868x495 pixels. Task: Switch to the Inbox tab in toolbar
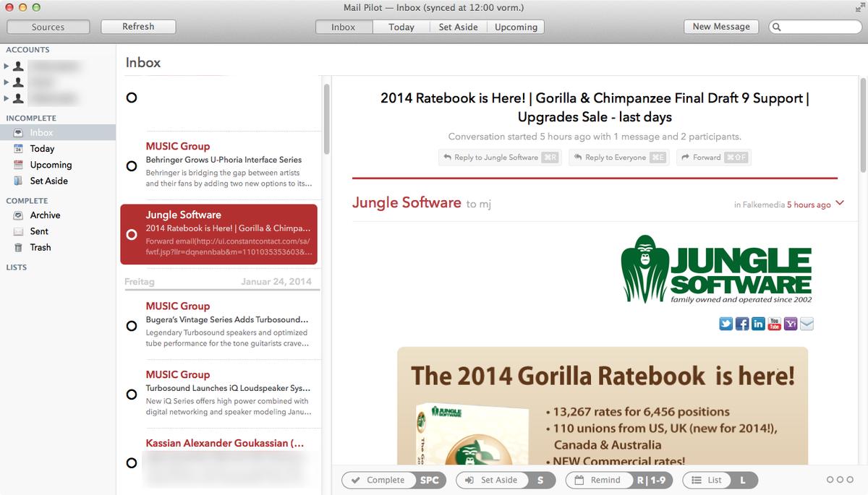click(344, 27)
